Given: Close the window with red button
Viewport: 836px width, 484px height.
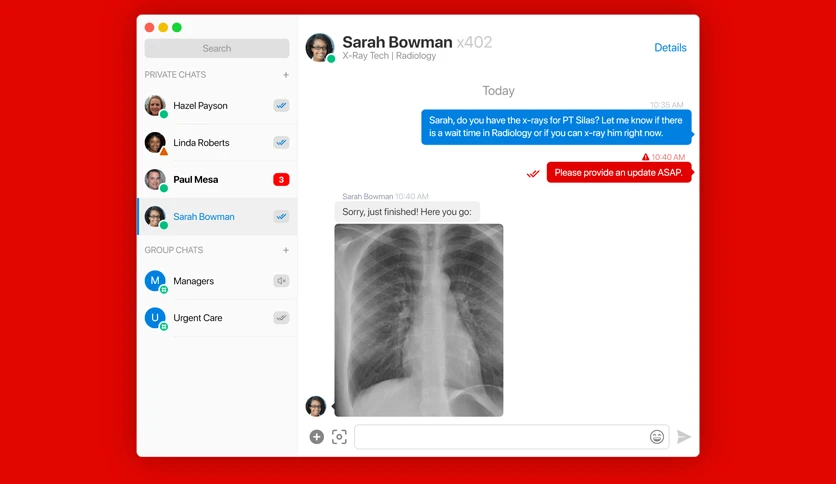Looking at the screenshot, I should 149,27.
